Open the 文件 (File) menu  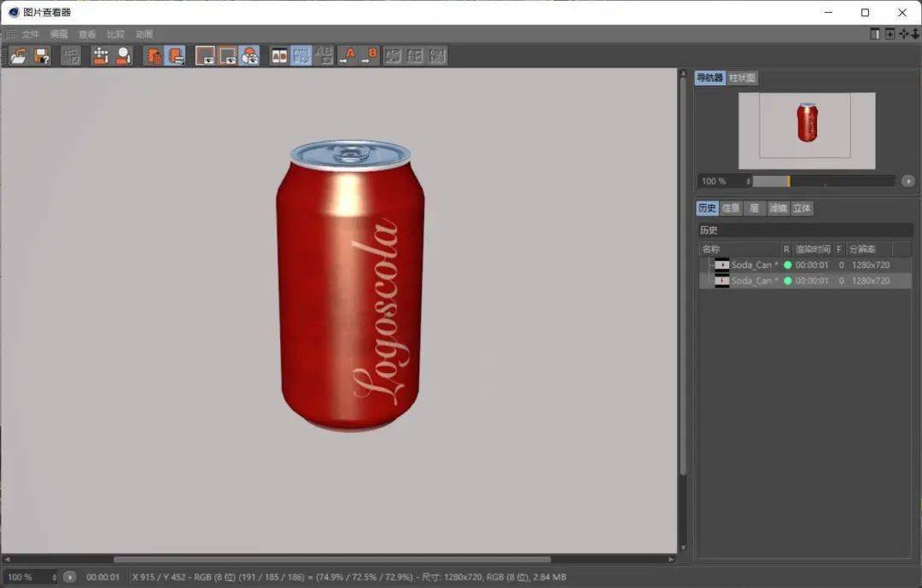click(31, 34)
